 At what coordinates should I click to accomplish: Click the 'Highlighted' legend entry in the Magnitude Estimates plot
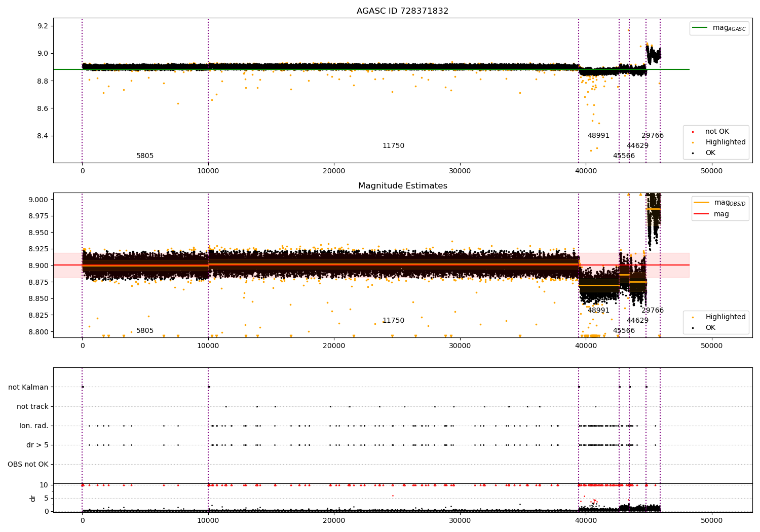718,317
